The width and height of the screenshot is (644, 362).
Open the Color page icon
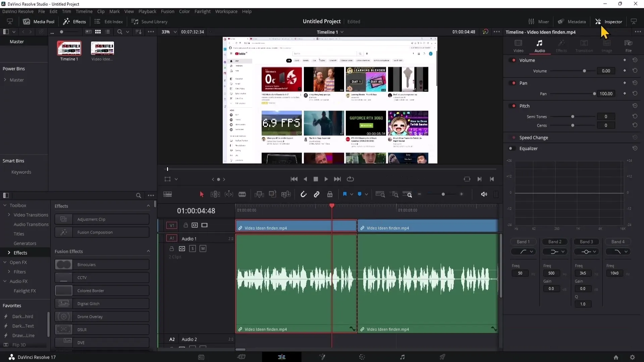click(x=362, y=357)
